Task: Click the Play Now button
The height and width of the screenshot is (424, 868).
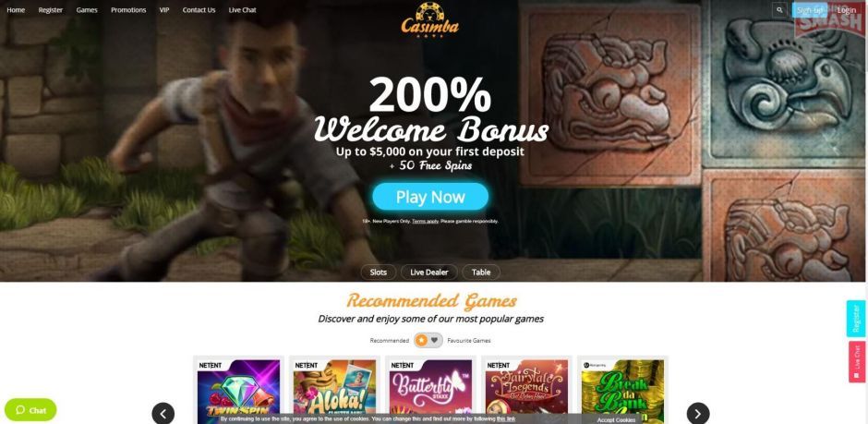Action: (x=430, y=197)
